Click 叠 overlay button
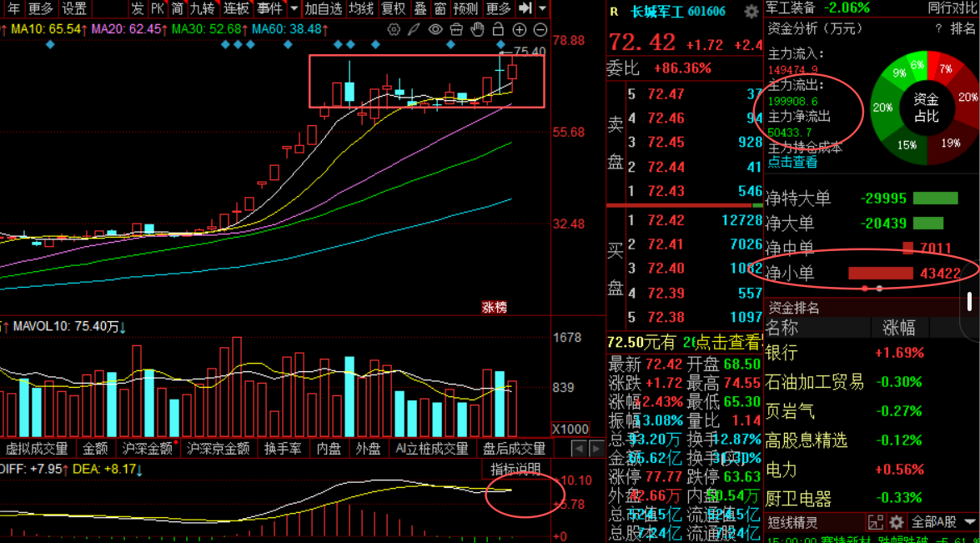Viewport: 980px width, 543px height. click(420, 8)
